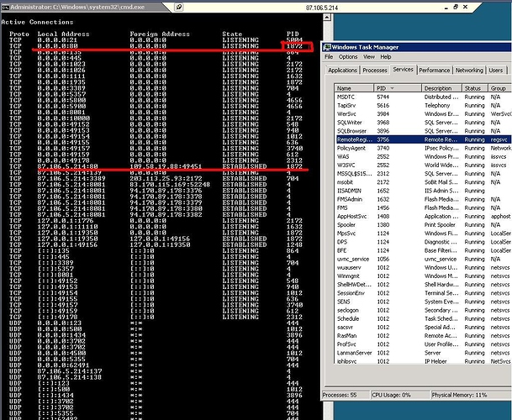Image resolution: width=512 pixels, height=420 pixels.
Task: Select the IISADMIN service row
Action: [x=423, y=191]
